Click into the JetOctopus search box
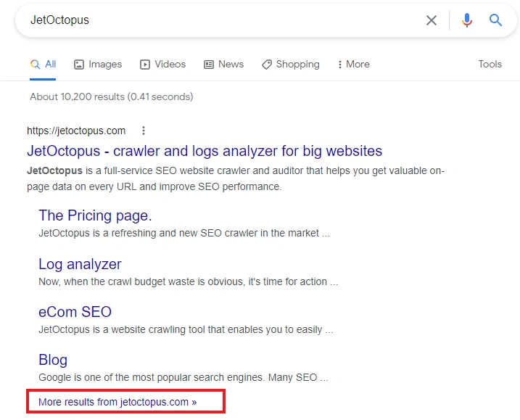520x420 pixels. [218, 20]
